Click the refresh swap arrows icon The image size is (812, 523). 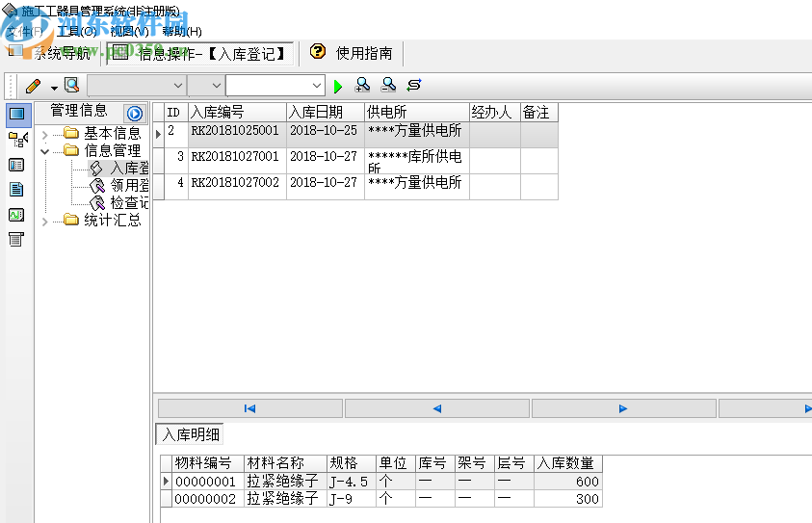(414, 85)
